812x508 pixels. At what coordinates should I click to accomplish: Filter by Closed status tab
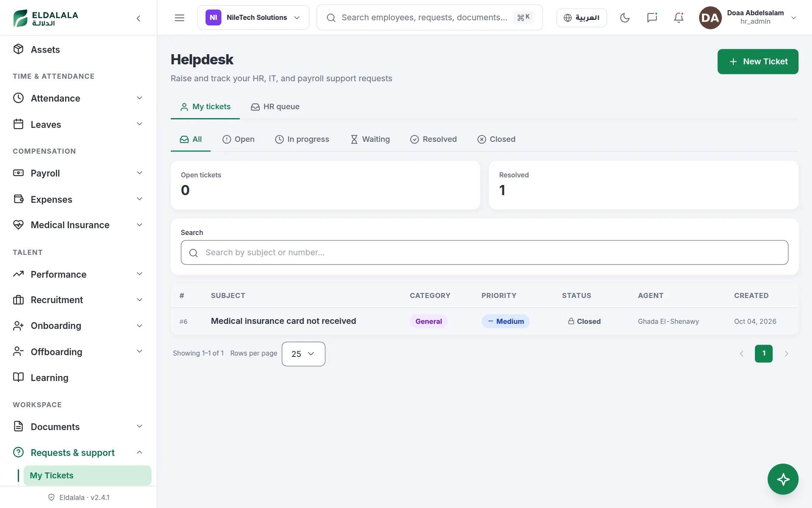pos(497,139)
